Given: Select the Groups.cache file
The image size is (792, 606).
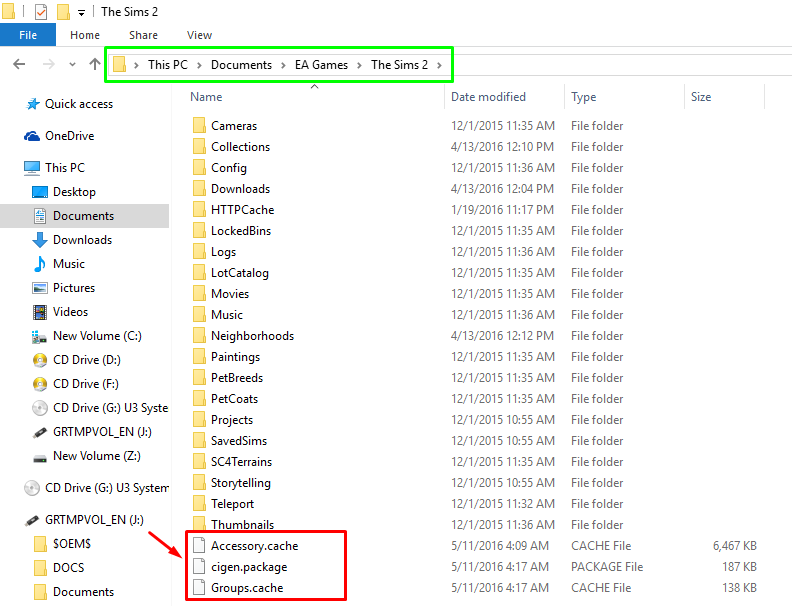Looking at the screenshot, I should click(238, 588).
